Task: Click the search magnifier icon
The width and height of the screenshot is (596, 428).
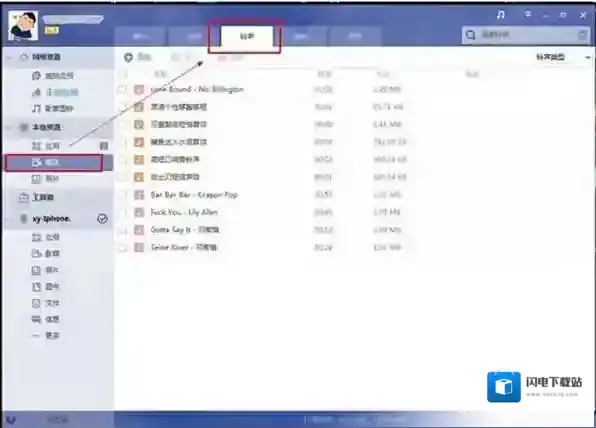Action: click(x=471, y=35)
